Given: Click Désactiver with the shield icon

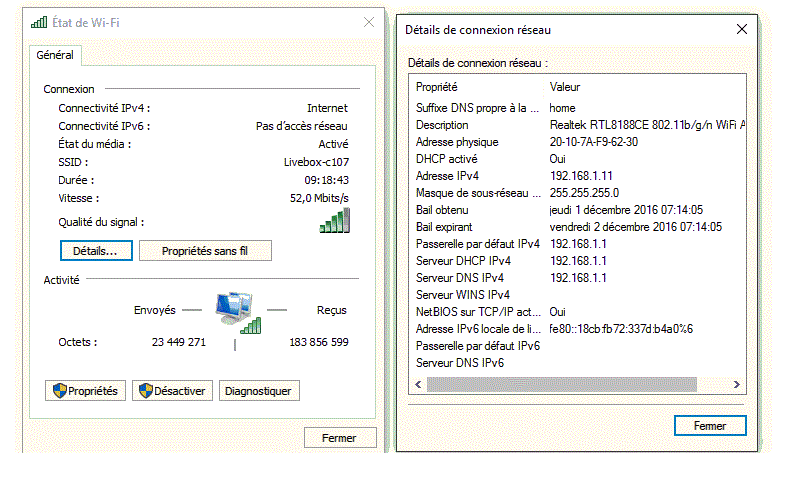Looking at the screenshot, I should coord(173,391).
